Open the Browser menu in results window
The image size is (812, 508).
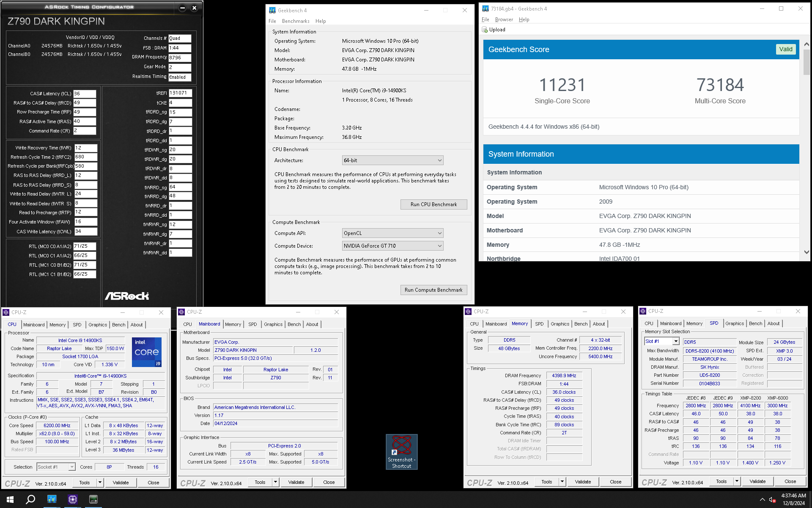tap(504, 19)
